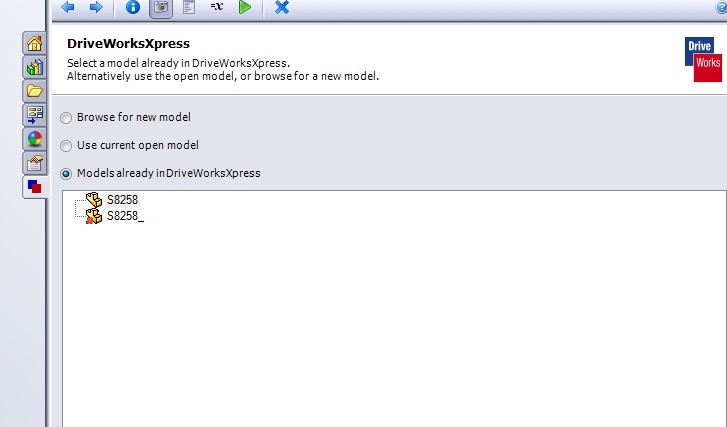
Task: Open the yellow folder sidebar tab
Action: [x=34, y=91]
